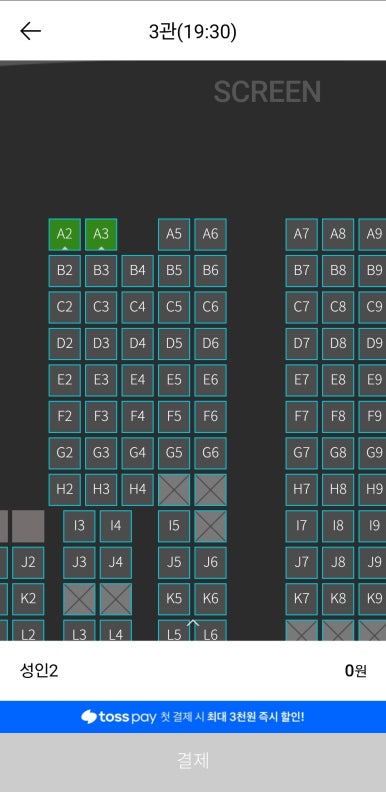Select seat A8
The image size is (386, 792).
tap(338, 234)
